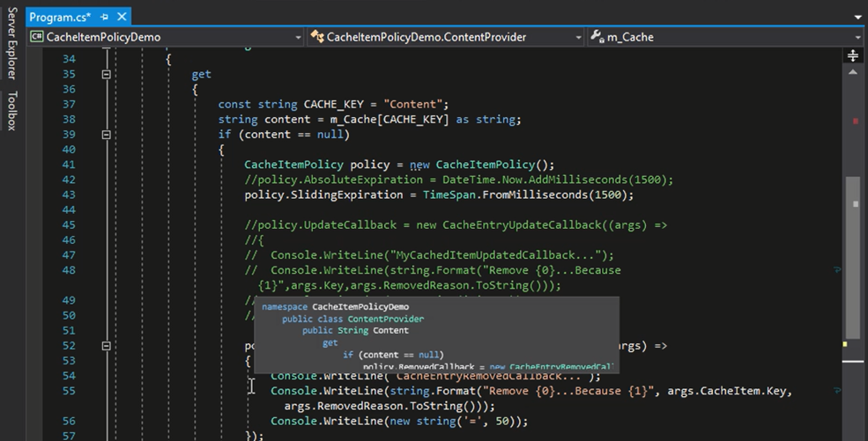This screenshot has height=441, width=868.
Task: Click the class icon beside ContentProvider
Action: pos(317,37)
